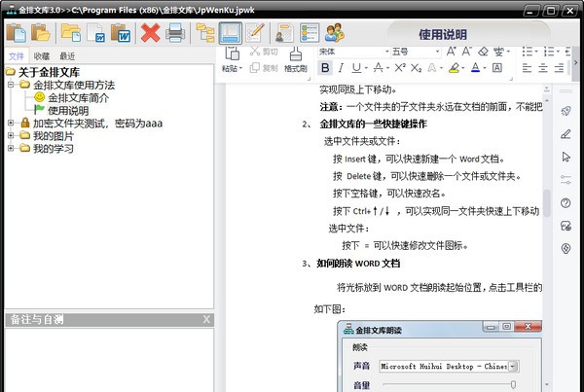Click the sliders settings icon in sidebar
Image resolution: width=584 pixels, height=392 pixels.
[566, 180]
